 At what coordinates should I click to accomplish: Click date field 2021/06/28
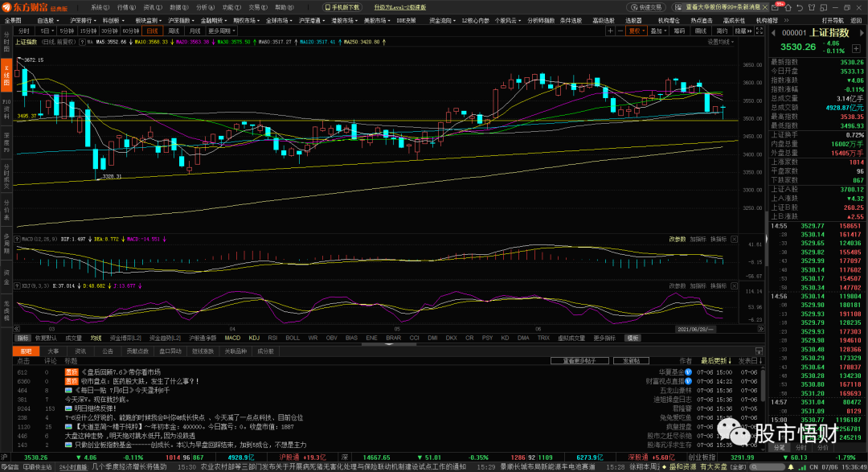click(x=695, y=329)
